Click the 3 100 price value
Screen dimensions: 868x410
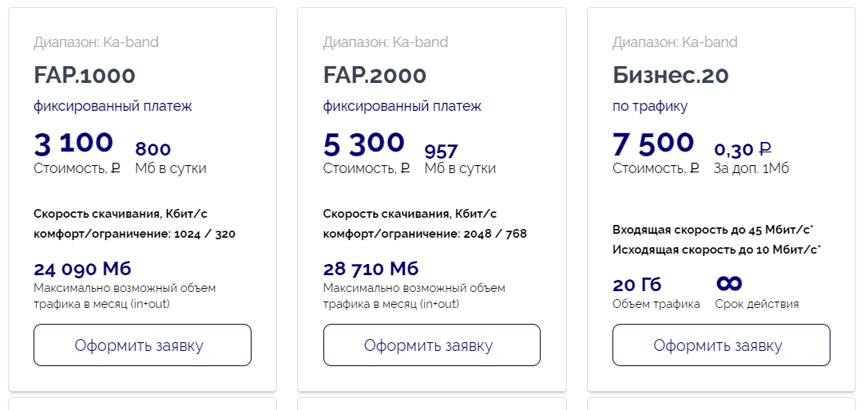(73, 144)
